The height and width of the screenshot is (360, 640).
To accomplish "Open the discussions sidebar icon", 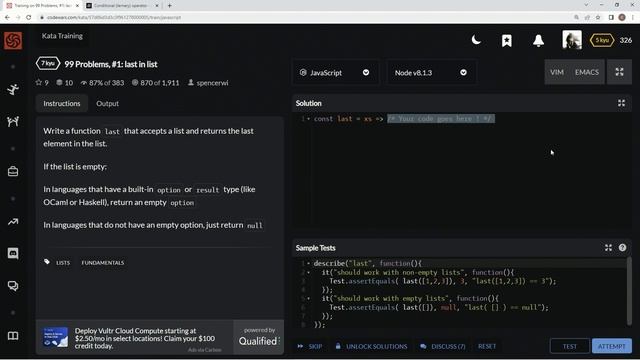I will point(13,286).
